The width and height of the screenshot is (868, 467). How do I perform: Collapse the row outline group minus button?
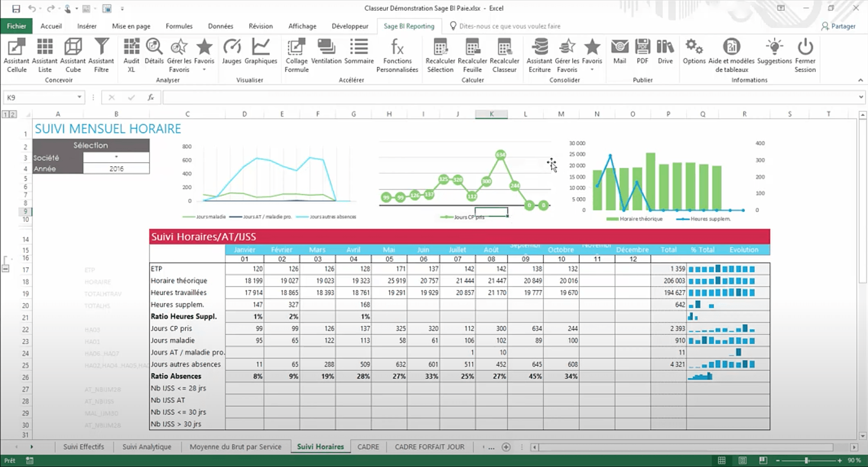[x=5, y=269]
